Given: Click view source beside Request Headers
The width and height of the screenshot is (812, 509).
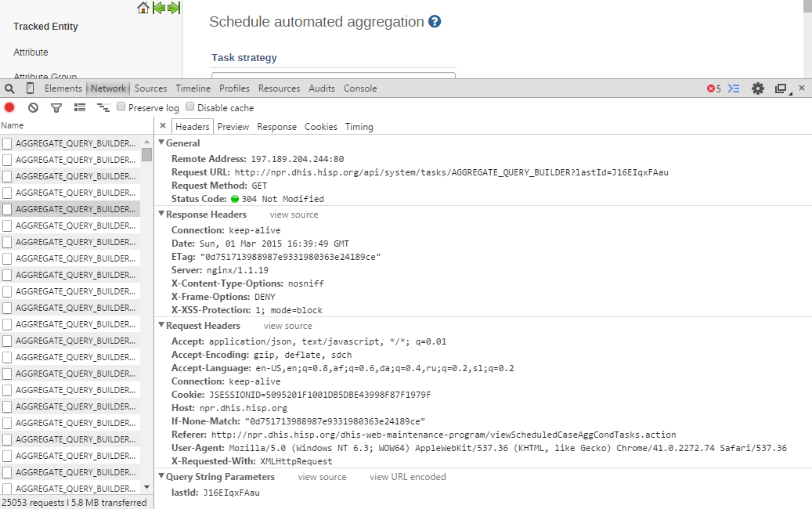Looking at the screenshot, I should tap(287, 326).
